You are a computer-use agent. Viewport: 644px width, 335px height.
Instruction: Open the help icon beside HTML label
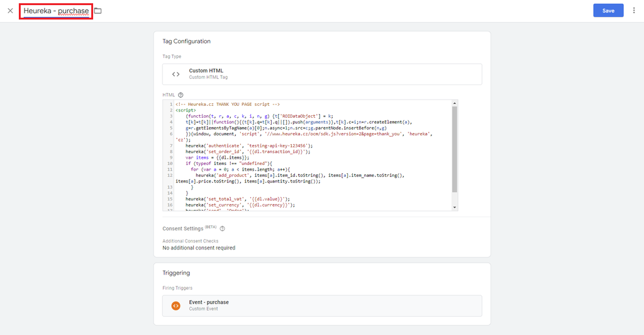[180, 95]
